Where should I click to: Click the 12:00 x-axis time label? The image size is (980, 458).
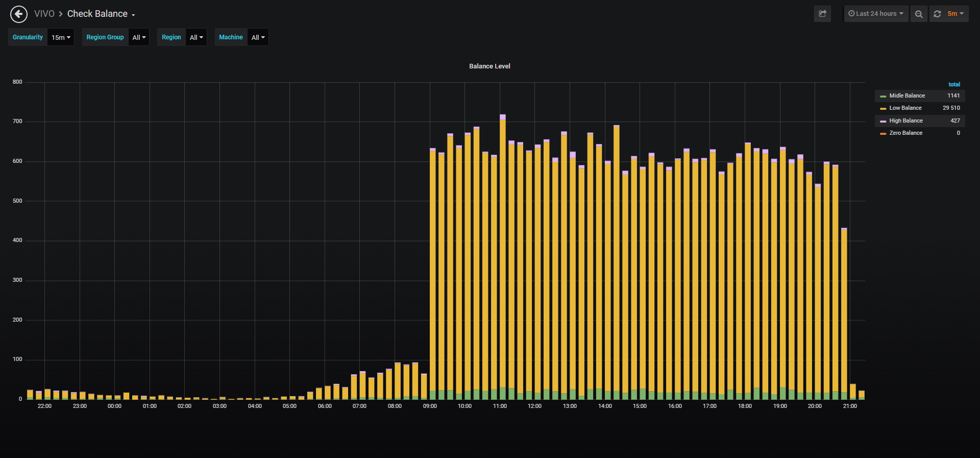534,406
